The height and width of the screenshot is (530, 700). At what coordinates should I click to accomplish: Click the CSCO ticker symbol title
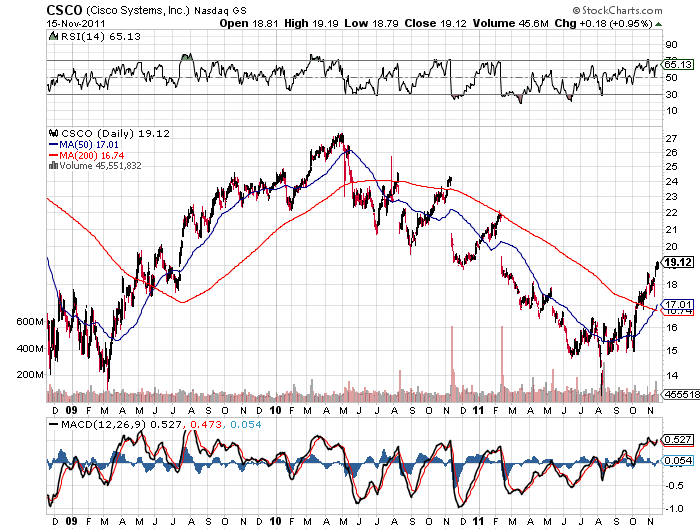click(x=65, y=10)
